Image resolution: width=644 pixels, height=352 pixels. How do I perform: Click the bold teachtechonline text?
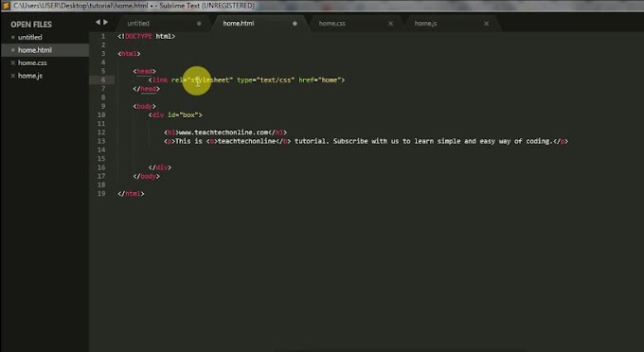(x=246, y=141)
